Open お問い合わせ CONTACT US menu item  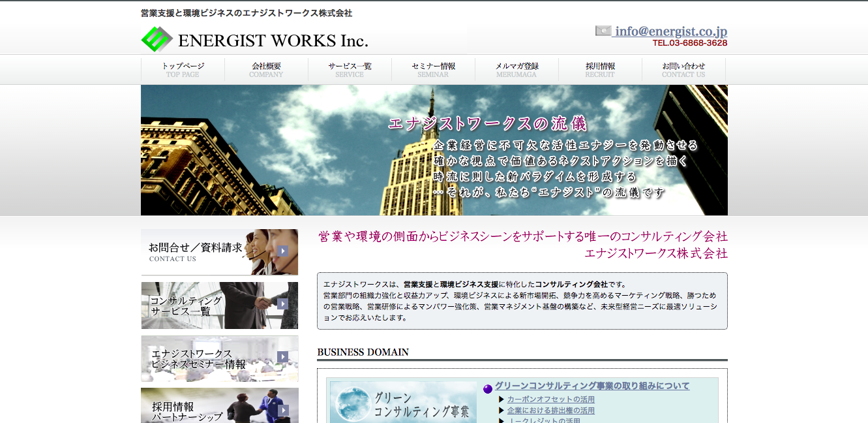click(x=683, y=70)
